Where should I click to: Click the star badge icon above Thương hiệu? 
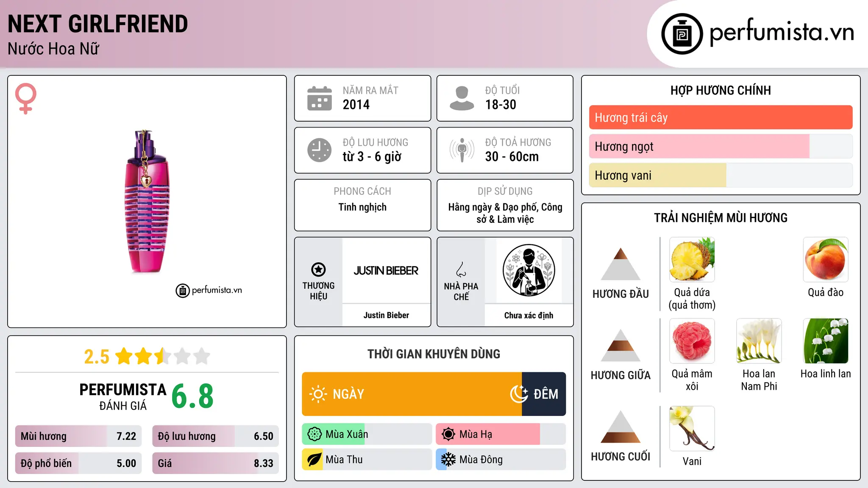pos(318,269)
